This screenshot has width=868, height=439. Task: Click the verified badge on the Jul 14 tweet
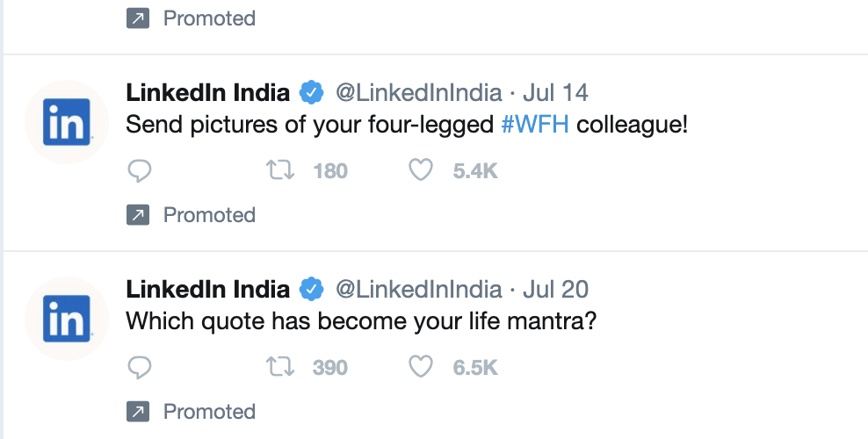point(312,92)
